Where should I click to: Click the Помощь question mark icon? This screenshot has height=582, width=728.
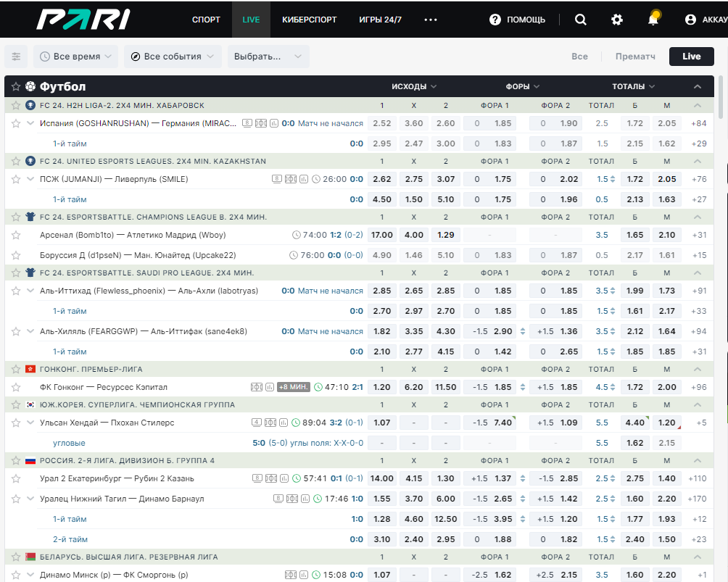[495, 20]
